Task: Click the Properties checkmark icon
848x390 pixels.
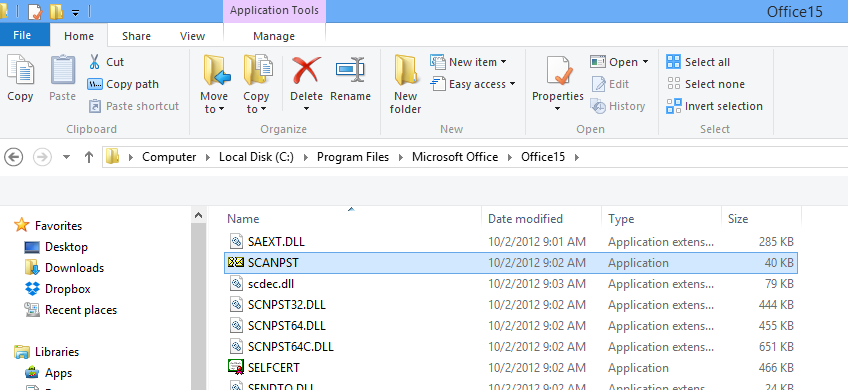Action: pos(560,70)
